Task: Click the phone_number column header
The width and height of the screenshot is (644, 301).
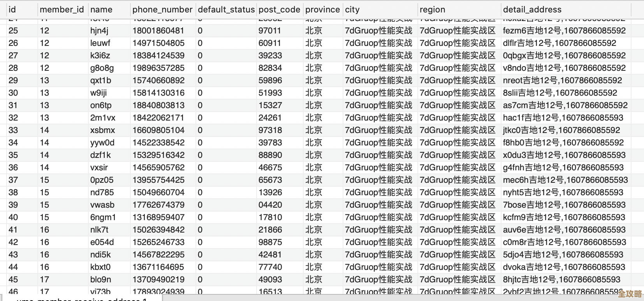Action: point(162,10)
